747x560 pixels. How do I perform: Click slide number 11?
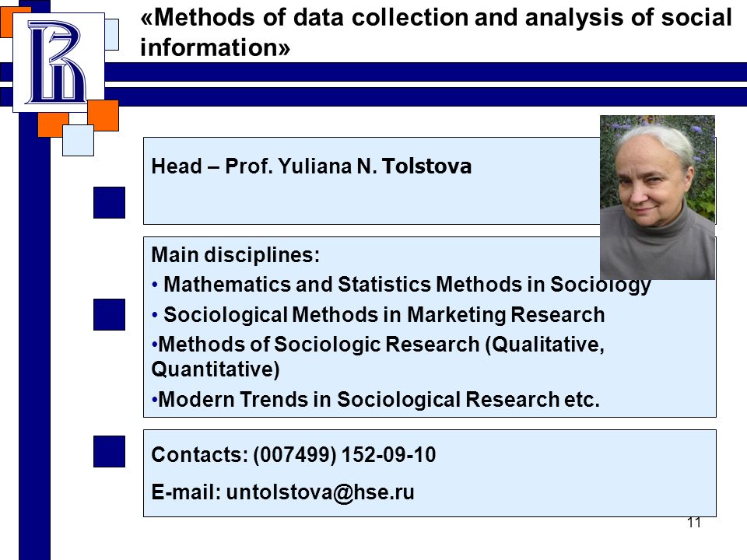point(694,523)
